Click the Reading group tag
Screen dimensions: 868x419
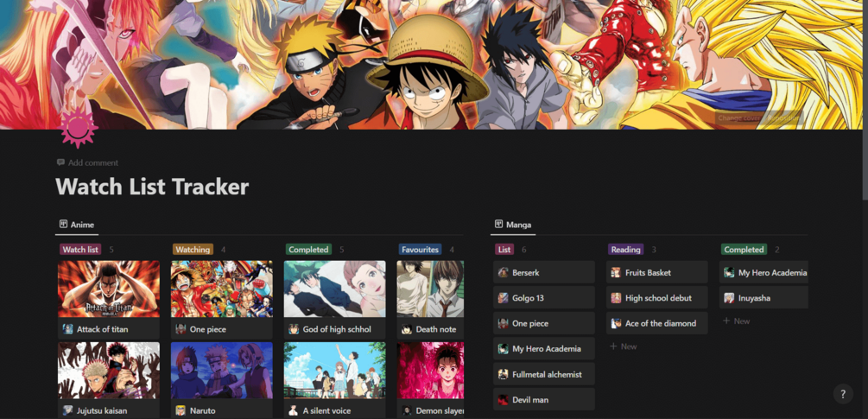click(625, 250)
